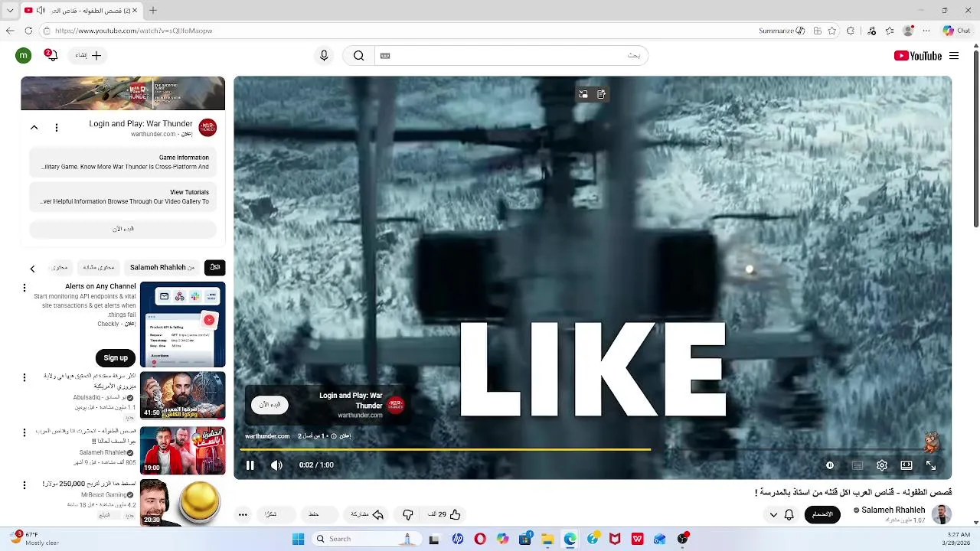Select the 'All' (الكل) filter chip

click(x=215, y=268)
